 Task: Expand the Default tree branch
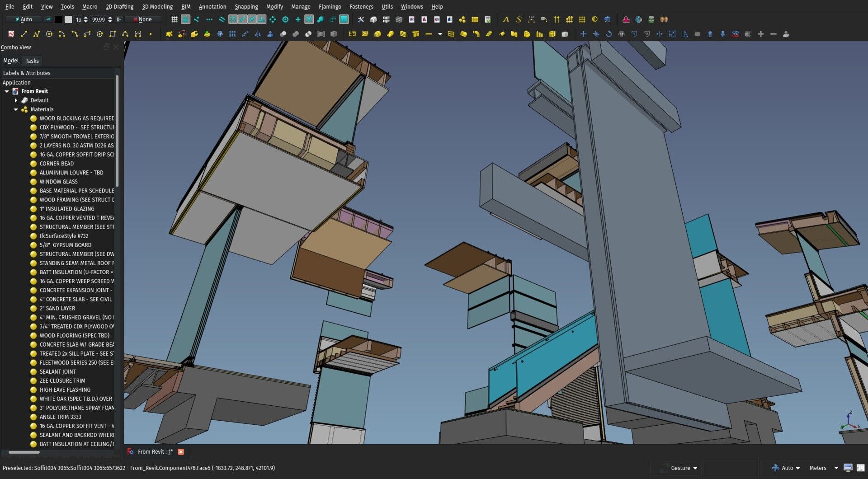(x=16, y=100)
